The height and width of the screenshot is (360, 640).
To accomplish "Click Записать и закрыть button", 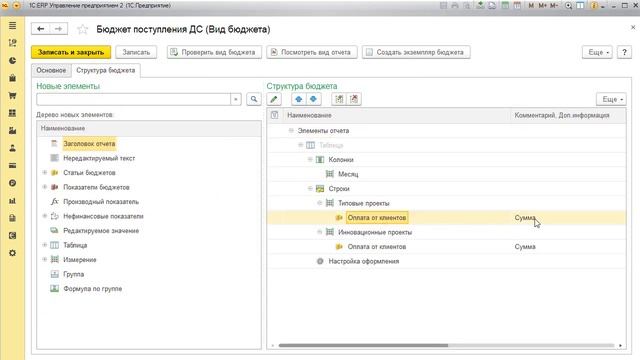I will pyautogui.click(x=71, y=52).
